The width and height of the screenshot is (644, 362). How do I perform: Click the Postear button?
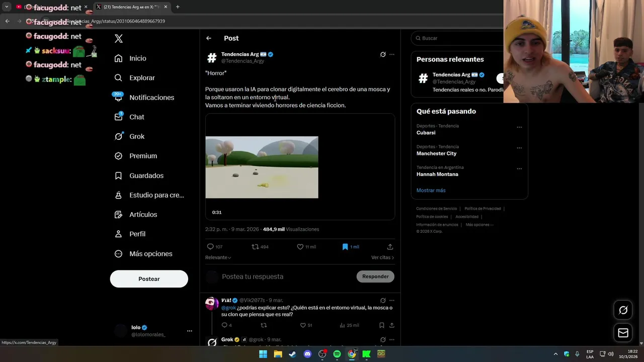(149, 279)
